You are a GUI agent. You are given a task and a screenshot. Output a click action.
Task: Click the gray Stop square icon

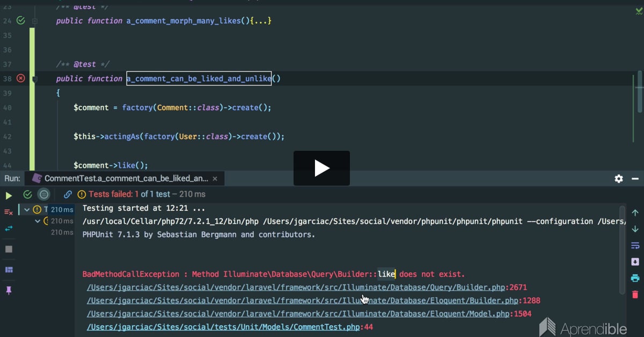9,250
